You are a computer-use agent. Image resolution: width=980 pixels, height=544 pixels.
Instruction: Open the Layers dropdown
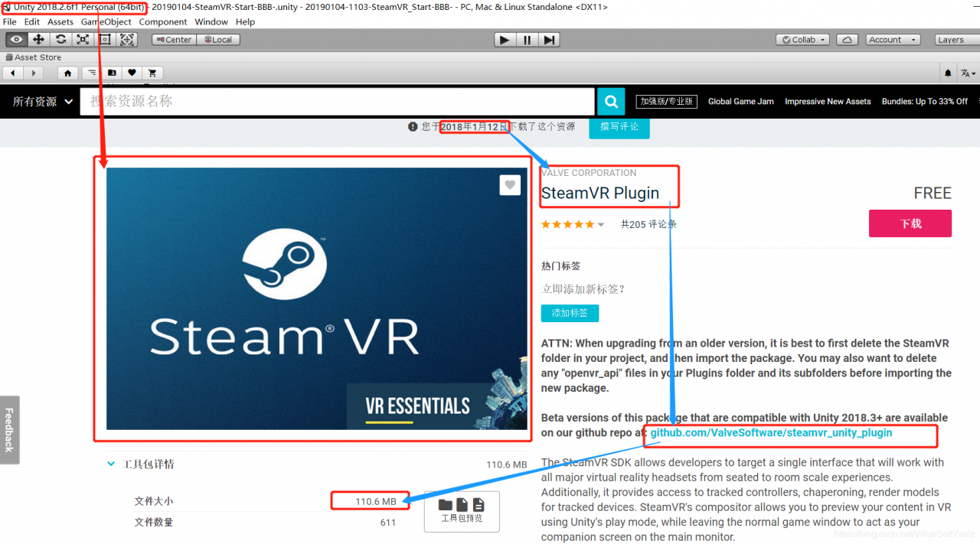pos(955,40)
